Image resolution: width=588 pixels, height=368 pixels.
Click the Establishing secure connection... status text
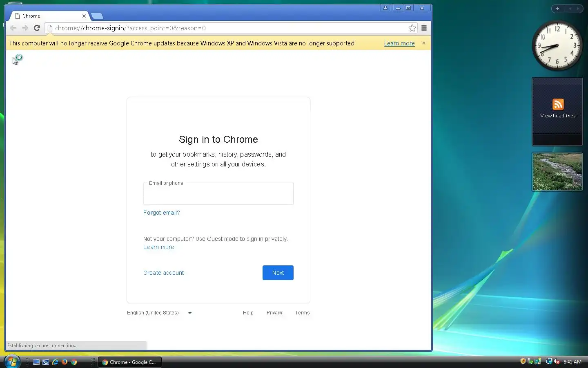(x=42, y=346)
